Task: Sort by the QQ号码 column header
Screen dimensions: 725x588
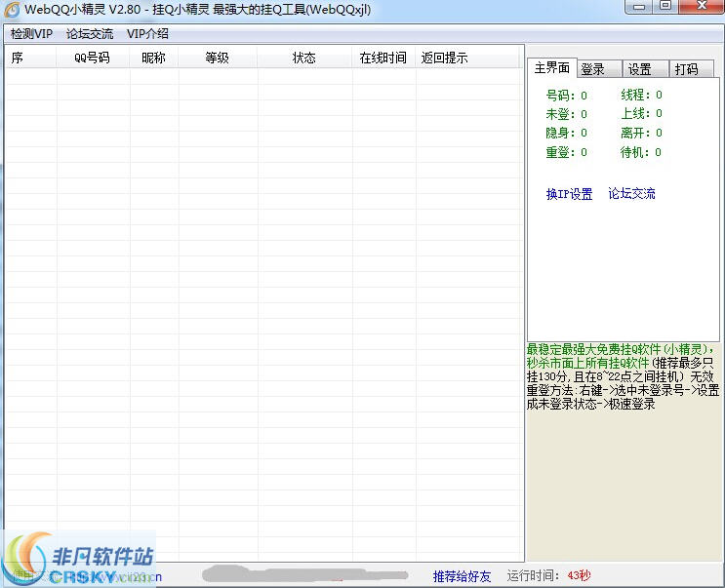Action: pos(93,58)
